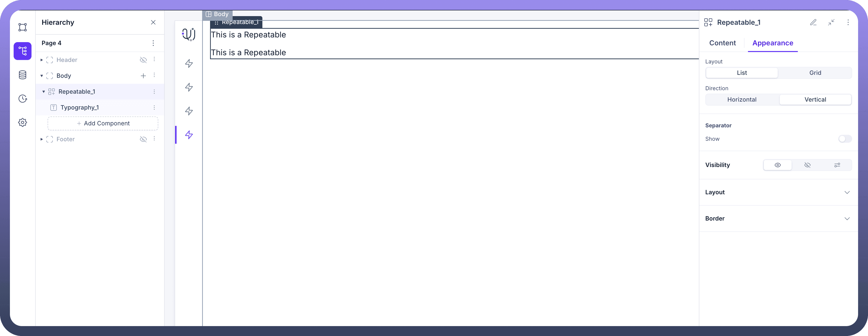Open the canvas frame icon in left sidebar

(x=23, y=27)
